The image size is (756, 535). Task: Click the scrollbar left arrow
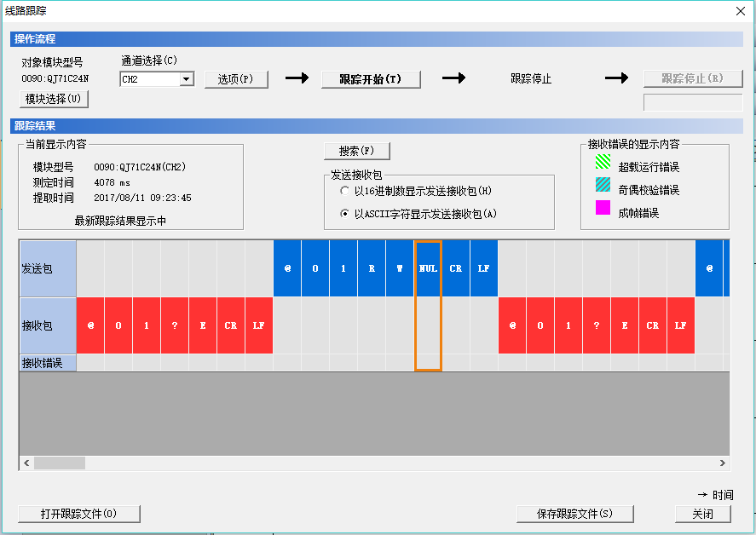26,463
